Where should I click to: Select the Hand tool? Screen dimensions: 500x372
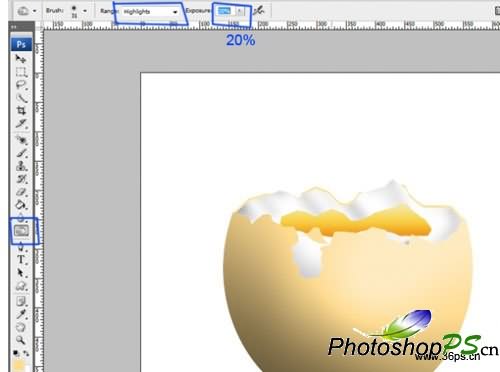[x=21, y=327]
